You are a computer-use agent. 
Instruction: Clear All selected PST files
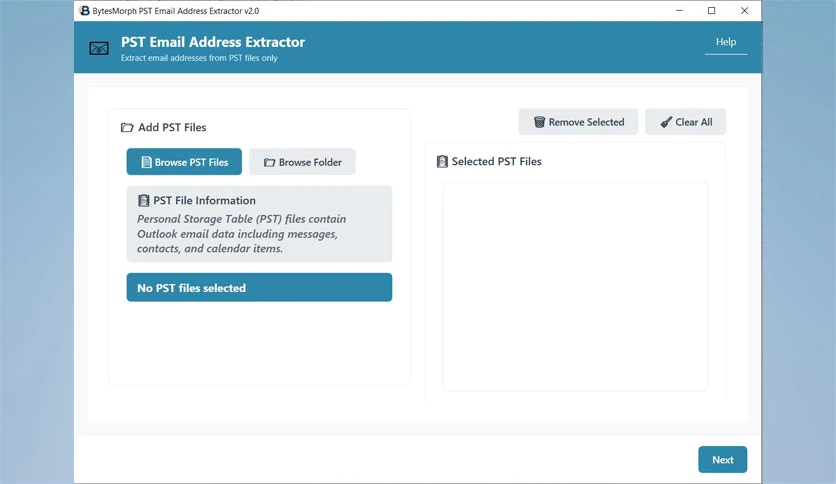pos(686,122)
